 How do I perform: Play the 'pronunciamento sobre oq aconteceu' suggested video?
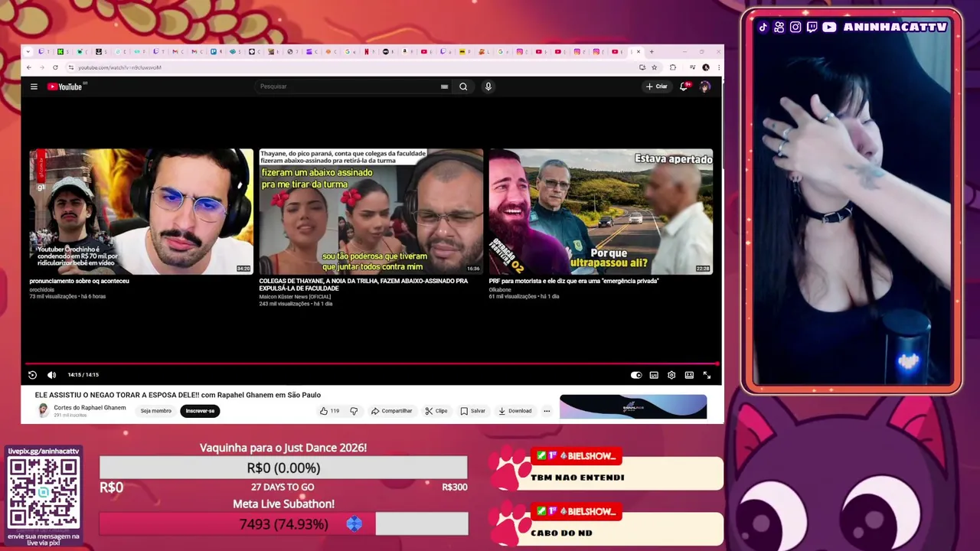tap(141, 211)
